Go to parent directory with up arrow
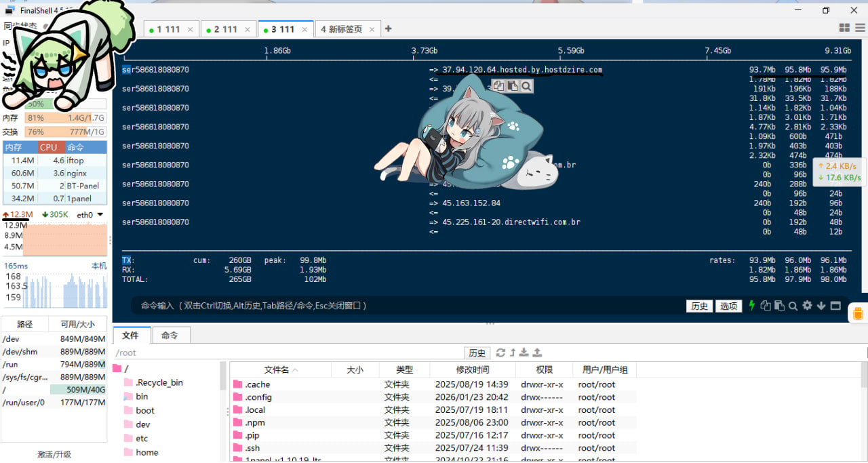The width and height of the screenshot is (868, 463). (x=513, y=353)
